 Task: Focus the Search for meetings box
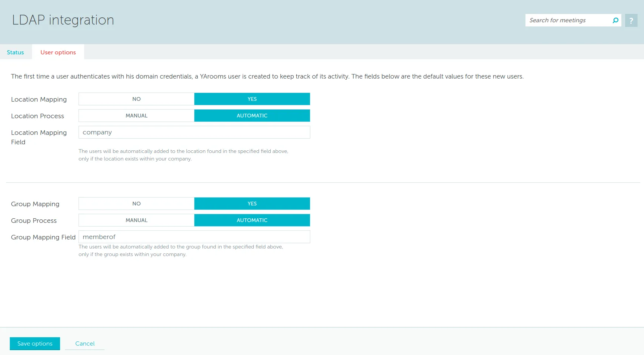566,20
